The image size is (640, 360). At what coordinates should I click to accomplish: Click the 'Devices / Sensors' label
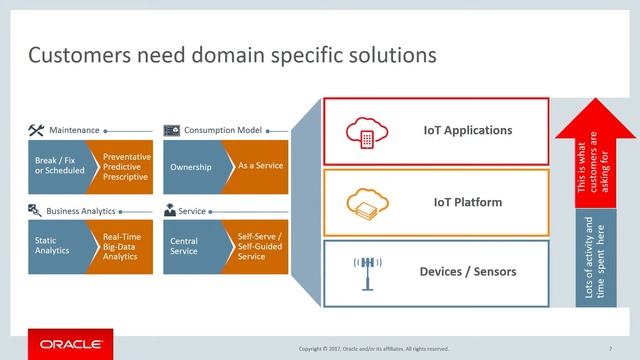pos(468,271)
